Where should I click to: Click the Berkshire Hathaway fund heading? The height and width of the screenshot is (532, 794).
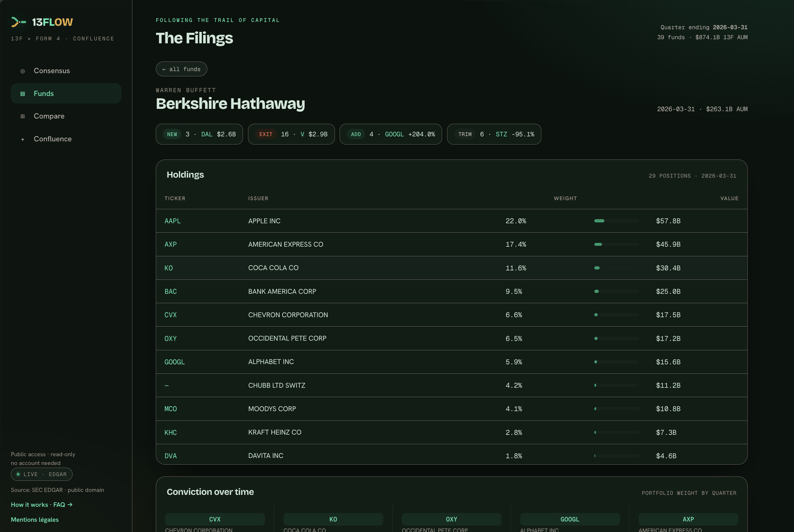(230, 103)
